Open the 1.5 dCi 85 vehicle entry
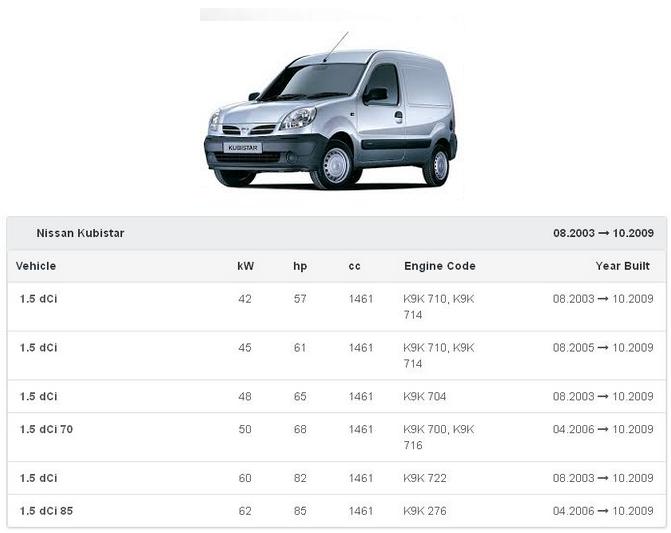 coord(46,511)
